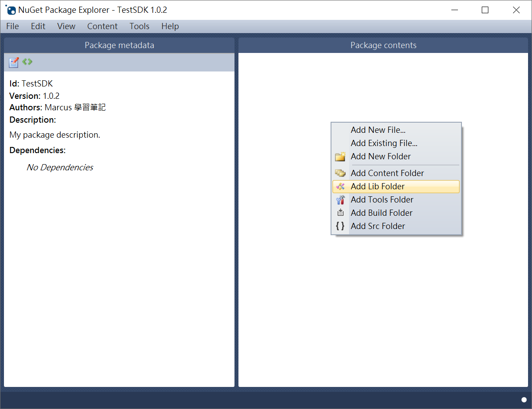This screenshot has width=532, height=409.
Task: Open the File menu
Action: point(12,26)
